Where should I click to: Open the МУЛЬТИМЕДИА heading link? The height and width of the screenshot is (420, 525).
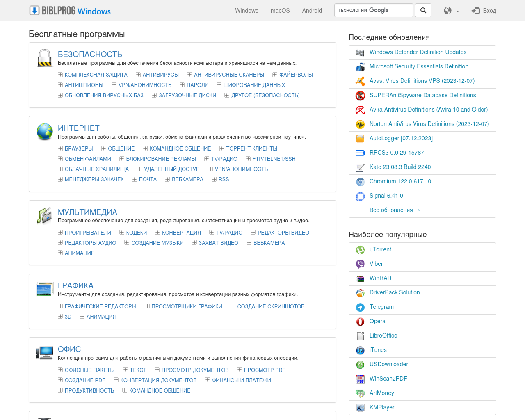tap(87, 212)
